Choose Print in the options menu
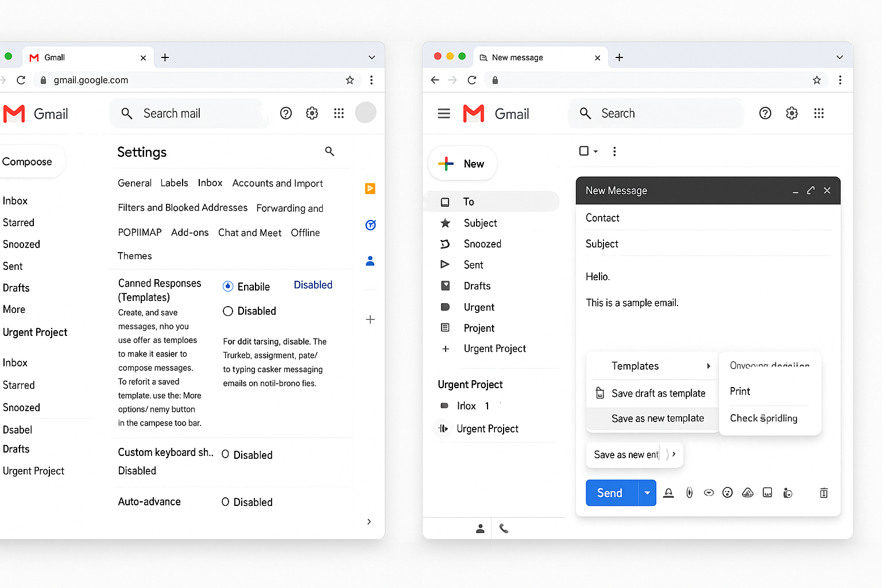This screenshot has width=882, height=588. (x=740, y=392)
